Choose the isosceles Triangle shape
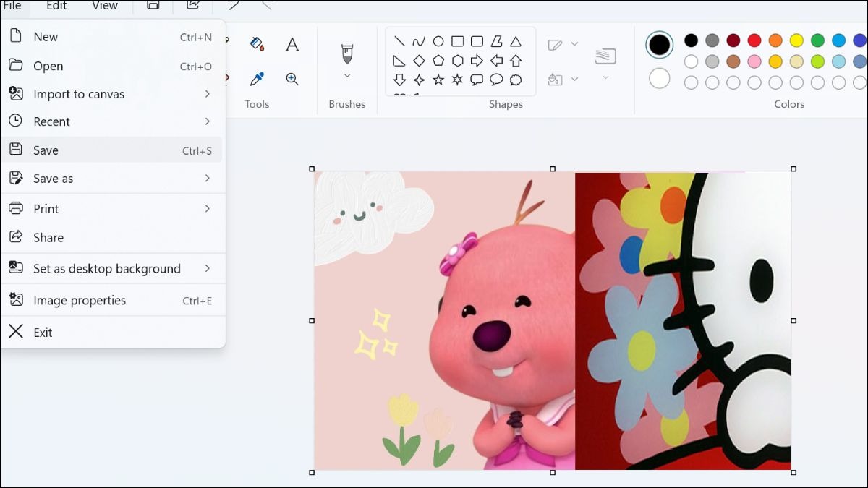 516,41
